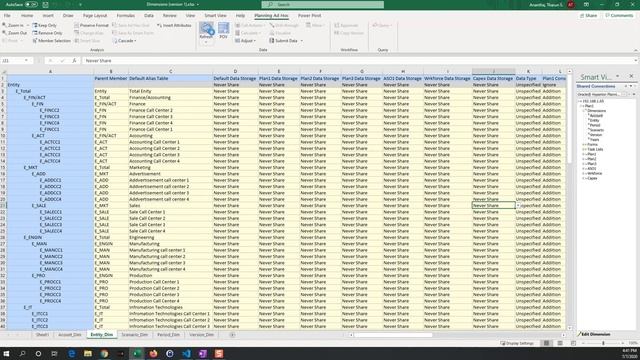Open File Explorer from taskbar

[x=88, y=353]
